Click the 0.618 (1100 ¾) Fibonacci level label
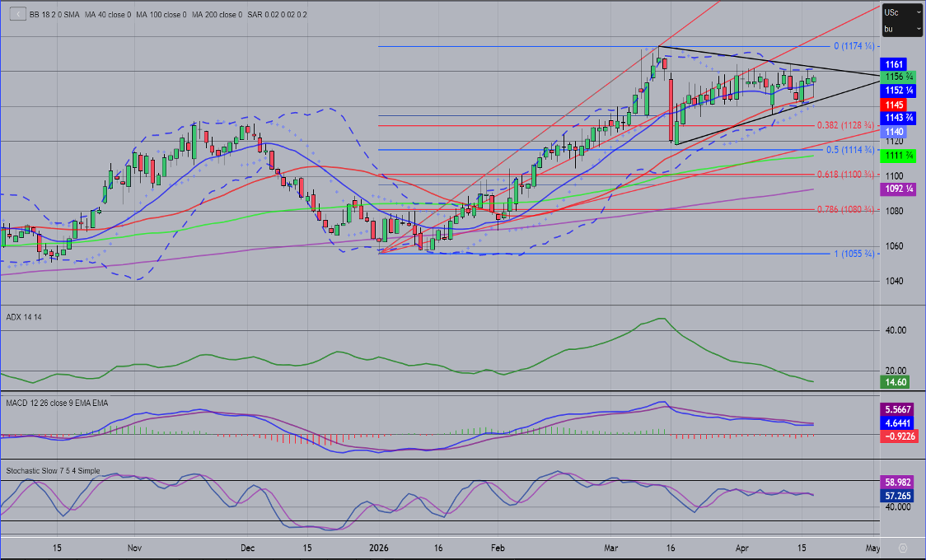This screenshot has height=560, width=926. 845,175
